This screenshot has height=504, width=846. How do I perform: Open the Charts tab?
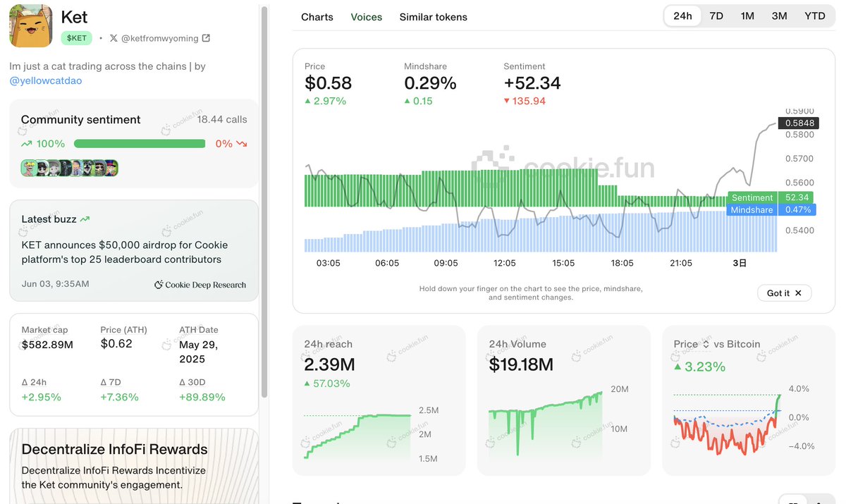click(317, 17)
